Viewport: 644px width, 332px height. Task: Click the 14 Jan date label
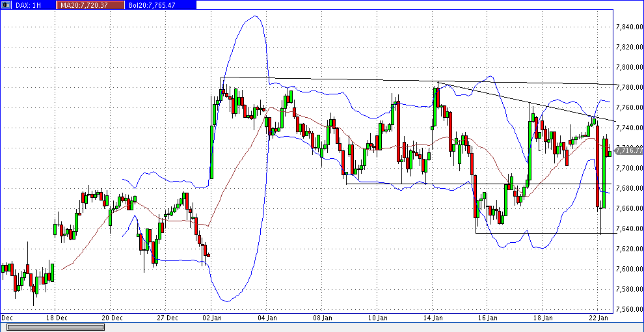pyautogui.click(x=433, y=318)
